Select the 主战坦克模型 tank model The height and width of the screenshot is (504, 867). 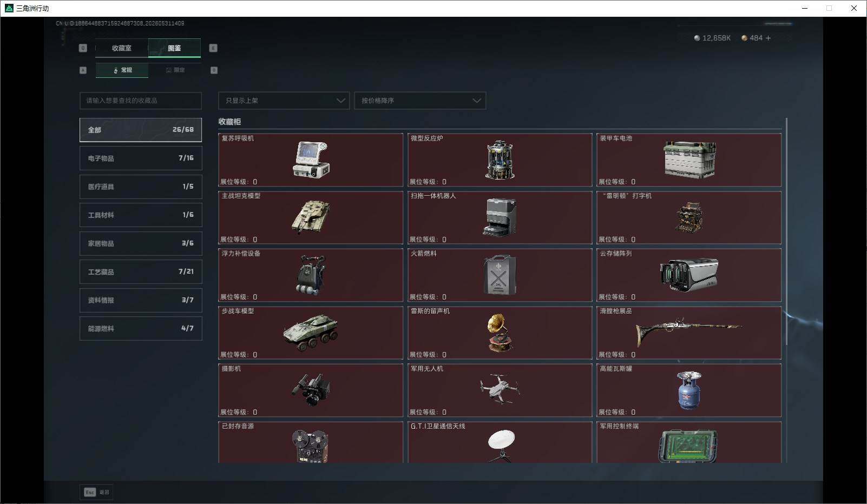tap(311, 217)
